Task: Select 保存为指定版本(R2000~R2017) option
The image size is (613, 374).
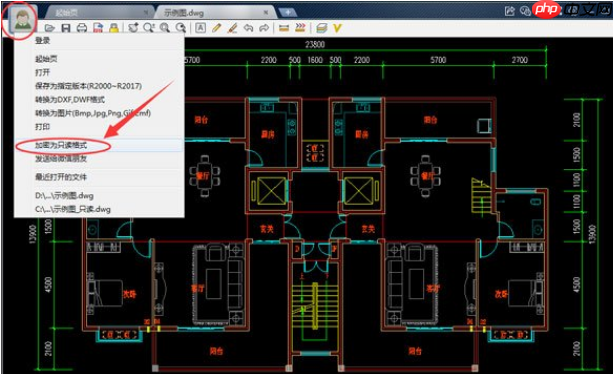Action: [88, 86]
